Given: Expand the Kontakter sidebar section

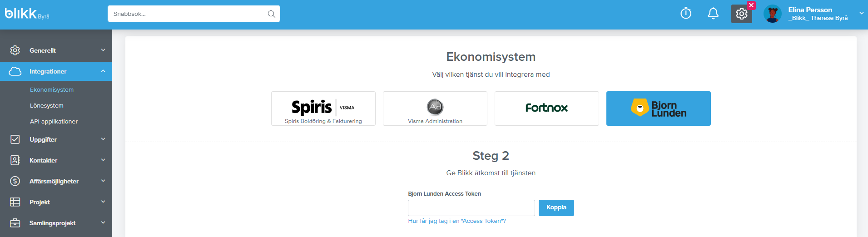Looking at the screenshot, I should click(x=56, y=160).
